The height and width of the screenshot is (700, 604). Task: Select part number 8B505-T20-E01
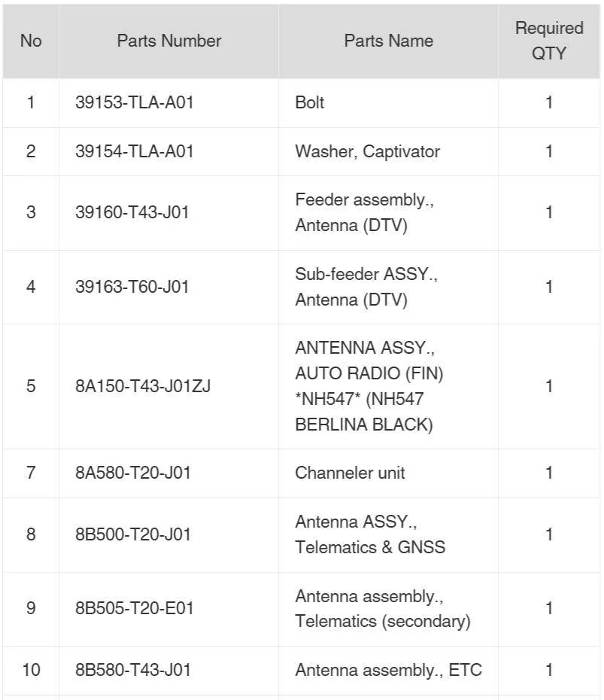[135, 608]
